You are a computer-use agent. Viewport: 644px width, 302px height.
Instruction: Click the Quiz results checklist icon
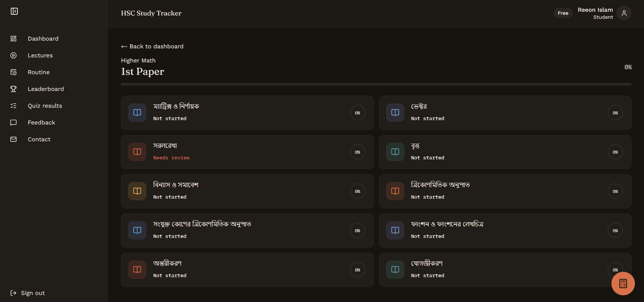(13, 106)
